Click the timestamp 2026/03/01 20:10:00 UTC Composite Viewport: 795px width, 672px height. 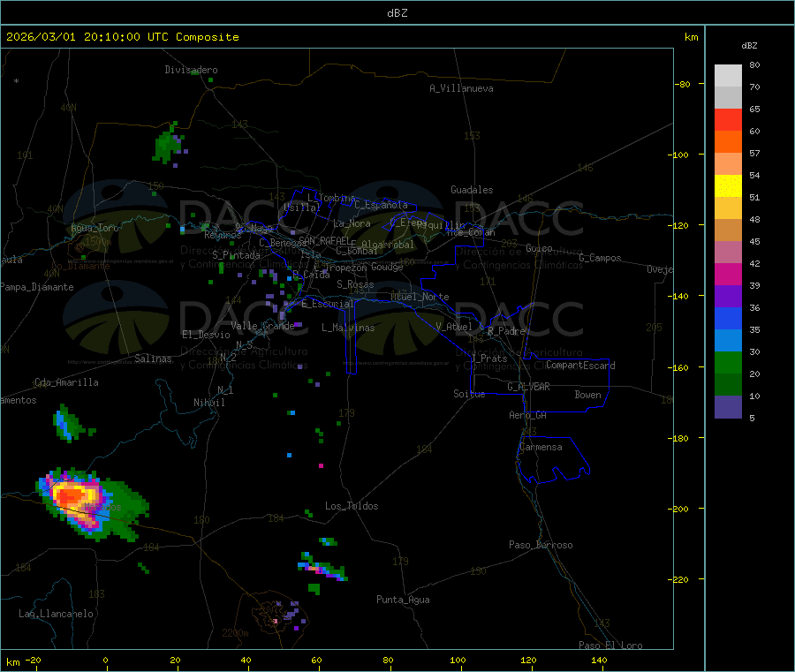[122, 37]
